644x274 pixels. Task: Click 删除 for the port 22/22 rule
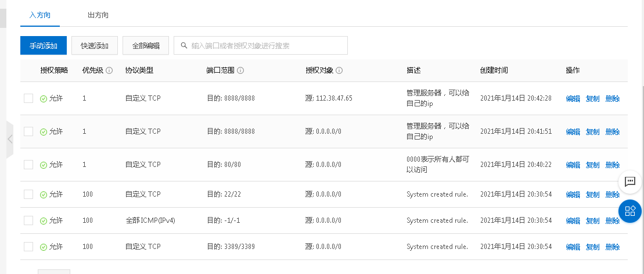pos(613,194)
